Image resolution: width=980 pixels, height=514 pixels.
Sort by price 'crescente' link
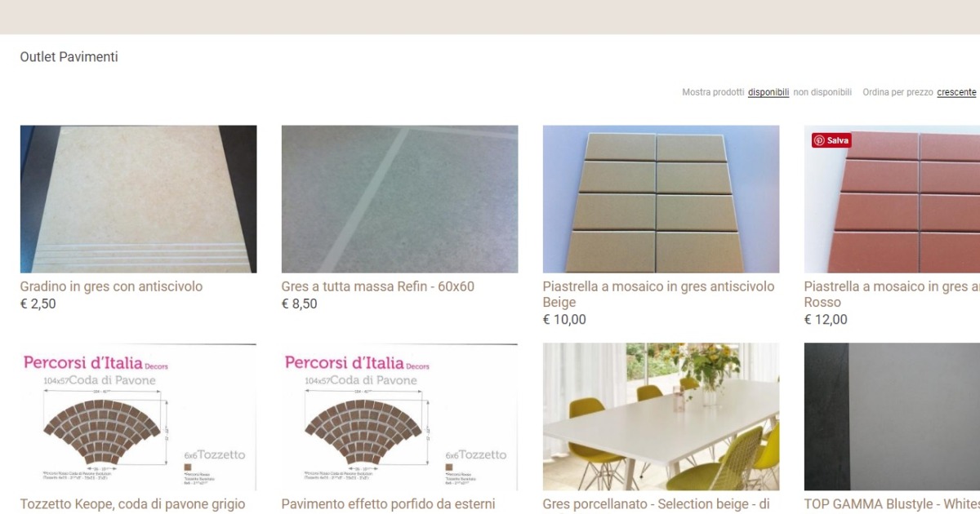pos(956,92)
